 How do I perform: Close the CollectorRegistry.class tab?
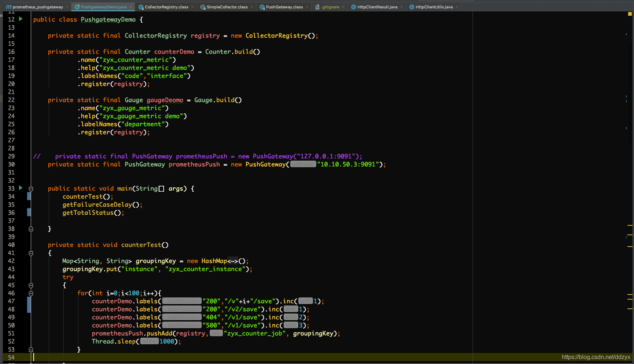(193, 7)
